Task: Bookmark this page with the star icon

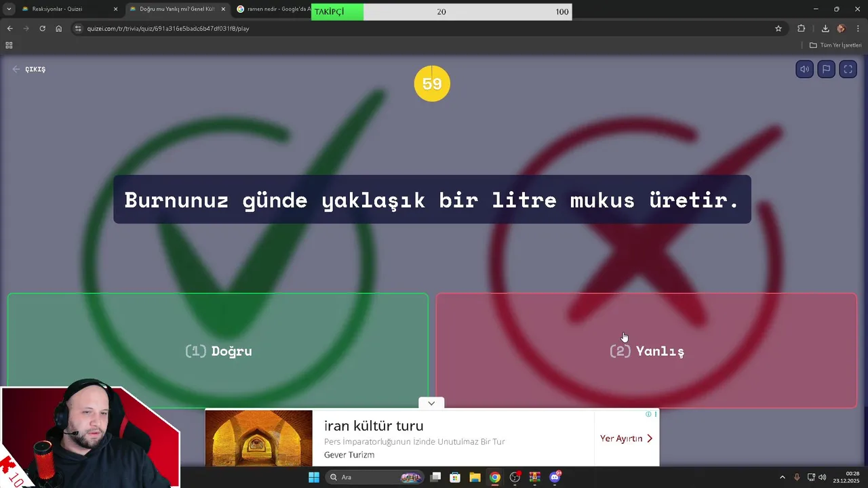Action: pyautogui.click(x=778, y=28)
